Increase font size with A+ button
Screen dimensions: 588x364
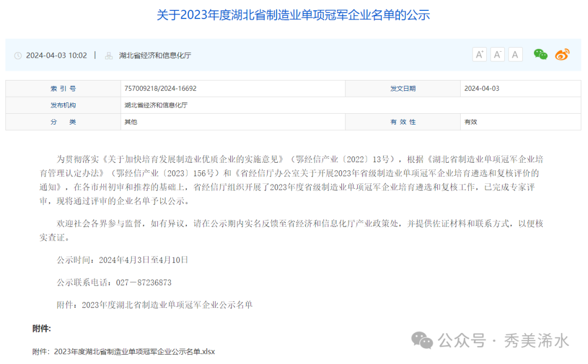pos(479,54)
